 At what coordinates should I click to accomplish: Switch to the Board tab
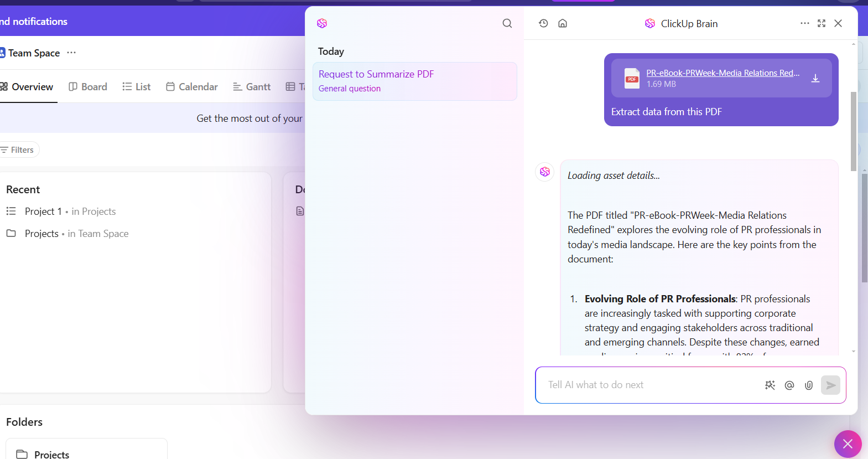click(87, 87)
